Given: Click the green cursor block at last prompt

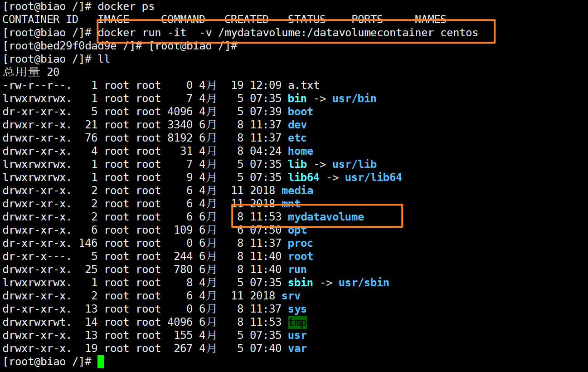Looking at the screenshot, I should coord(101,362).
